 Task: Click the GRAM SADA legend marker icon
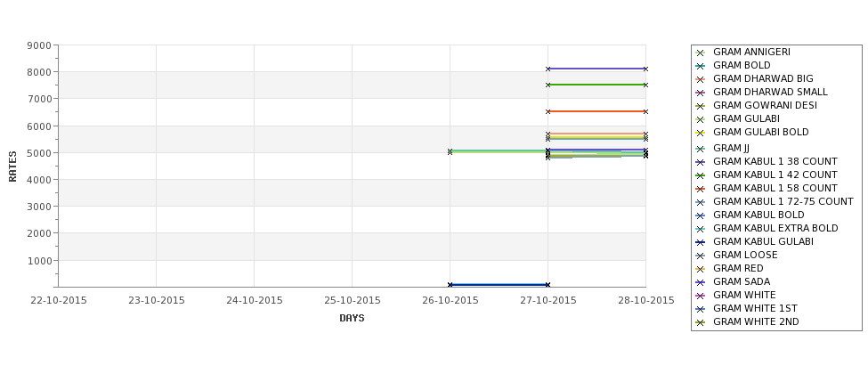tap(701, 282)
